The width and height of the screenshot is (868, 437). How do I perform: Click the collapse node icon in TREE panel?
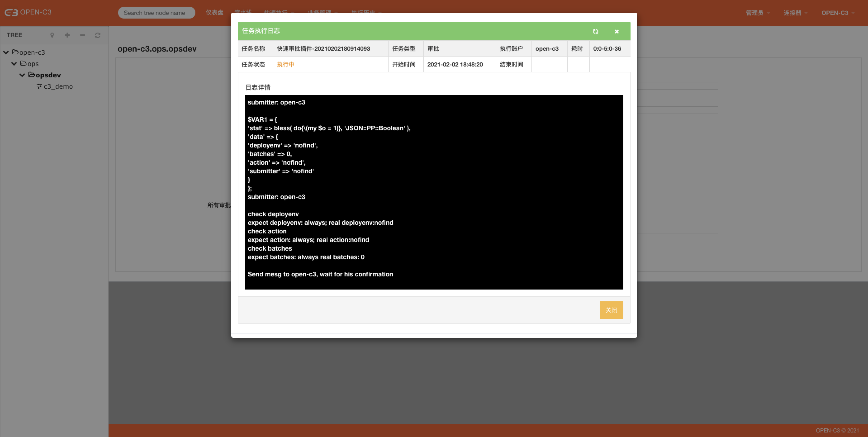[82, 35]
